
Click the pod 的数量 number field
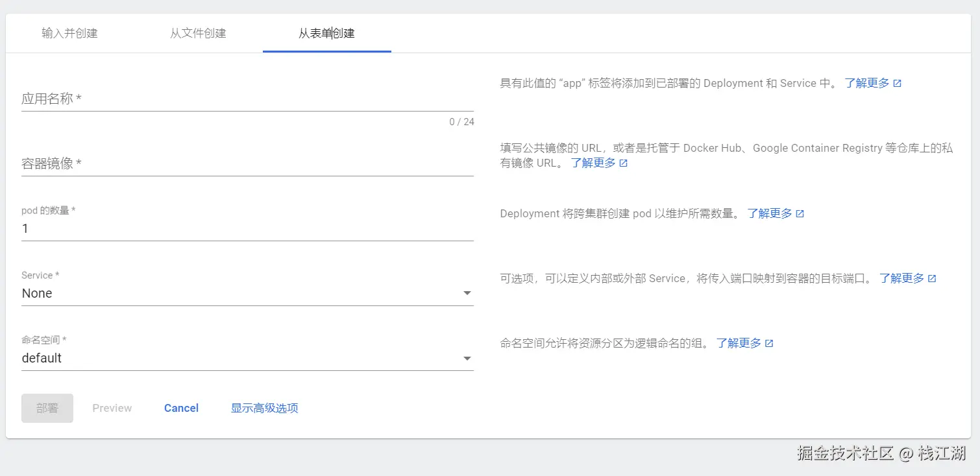pyautogui.click(x=247, y=228)
